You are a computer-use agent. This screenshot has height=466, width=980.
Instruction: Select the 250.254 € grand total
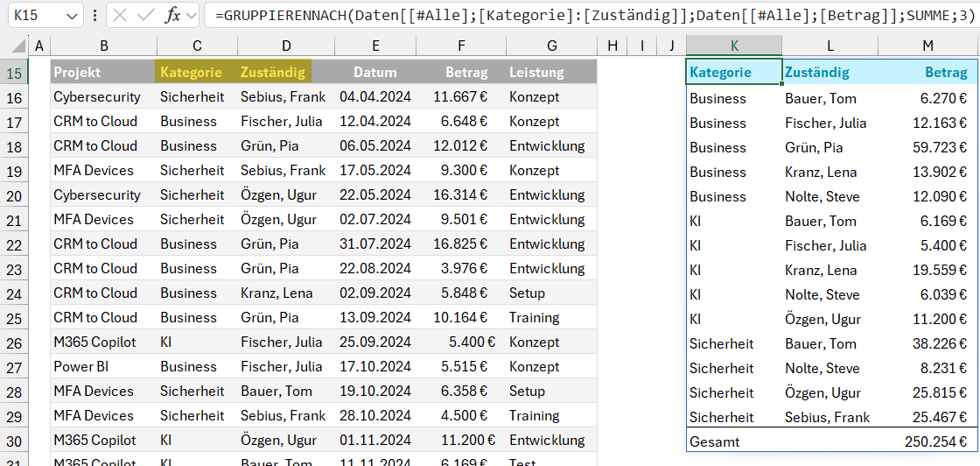point(928,441)
